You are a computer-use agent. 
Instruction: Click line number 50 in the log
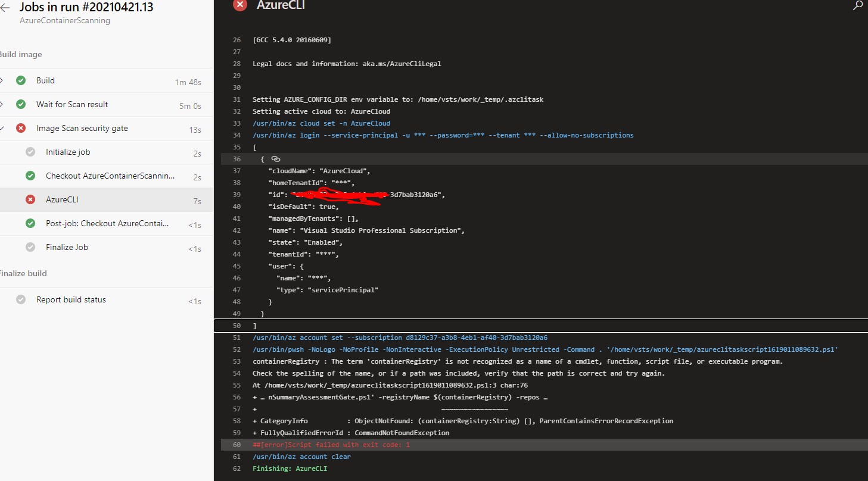click(237, 326)
